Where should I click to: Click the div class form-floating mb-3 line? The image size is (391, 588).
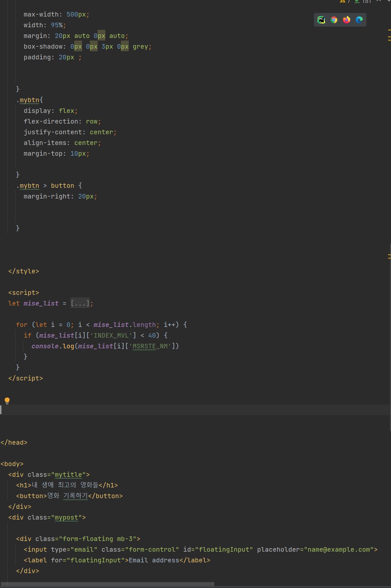click(x=78, y=539)
